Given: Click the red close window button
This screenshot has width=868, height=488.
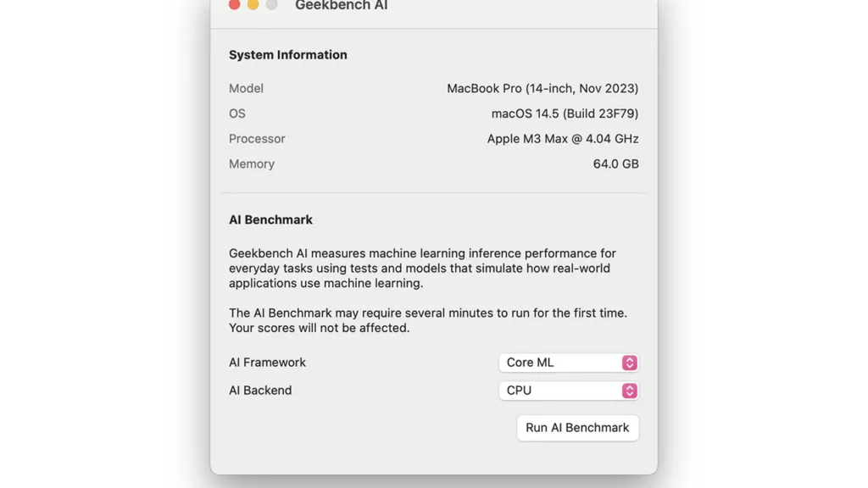Looking at the screenshot, I should 234,4.
